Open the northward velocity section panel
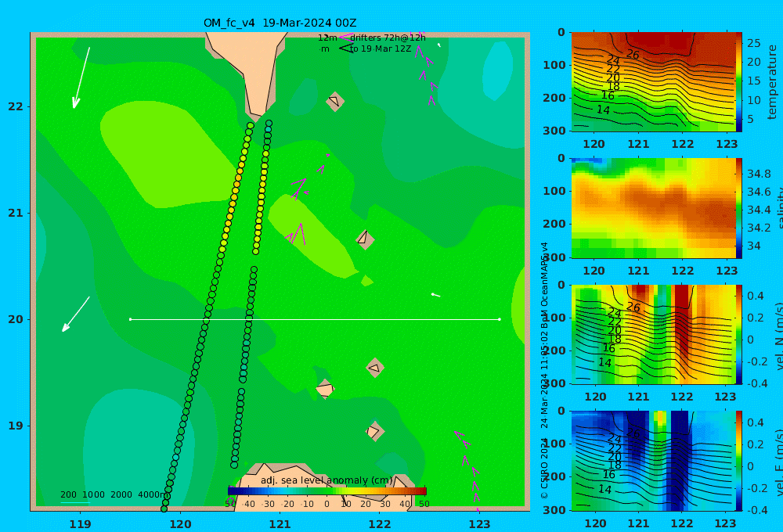Screen dimensions: 783x532 pyautogui.click(x=653, y=334)
